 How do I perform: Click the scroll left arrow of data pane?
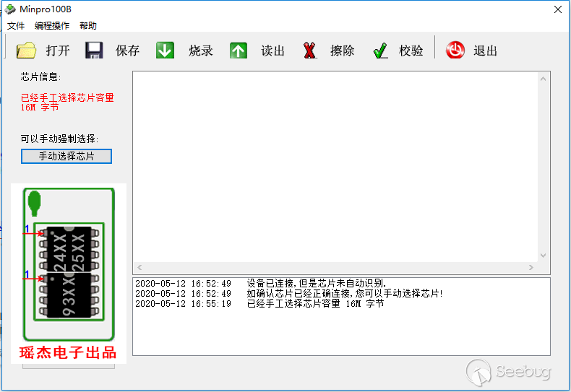pos(139,267)
